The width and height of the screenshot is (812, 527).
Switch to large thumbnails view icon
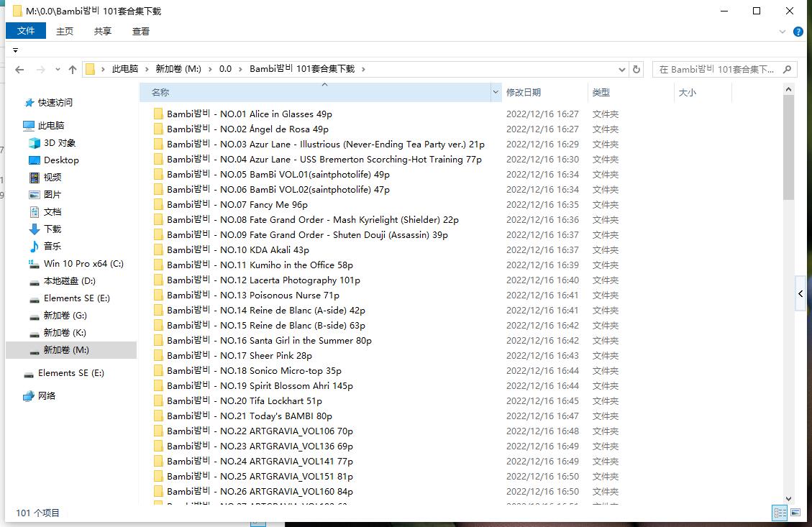point(795,513)
